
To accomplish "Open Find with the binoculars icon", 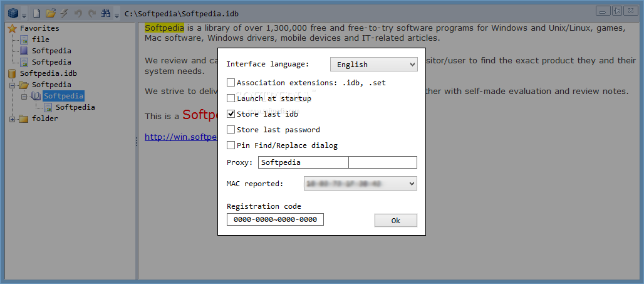I will pyautogui.click(x=106, y=14).
